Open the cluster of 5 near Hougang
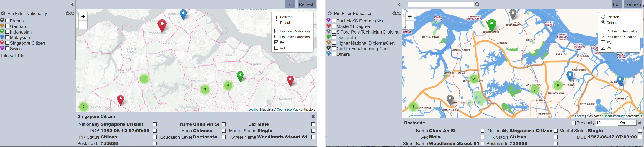 pyautogui.click(x=558, y=86)
